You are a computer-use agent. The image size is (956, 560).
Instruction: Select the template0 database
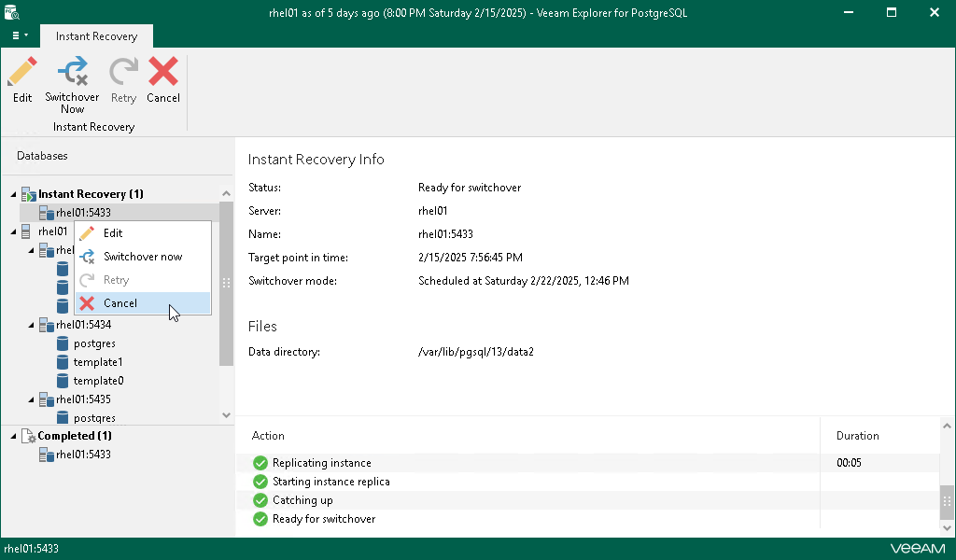(98, 381)
